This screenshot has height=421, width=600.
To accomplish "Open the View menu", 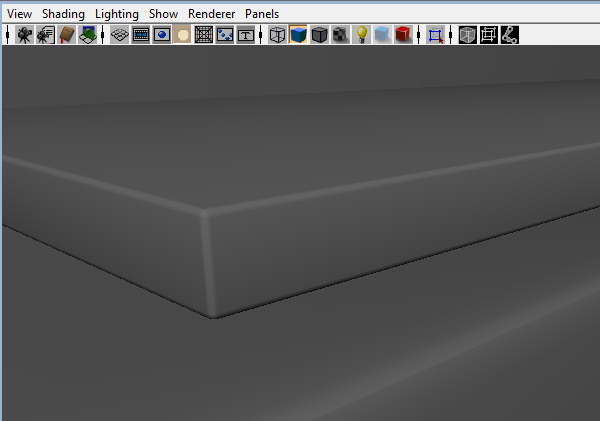I will click(19, 14).
